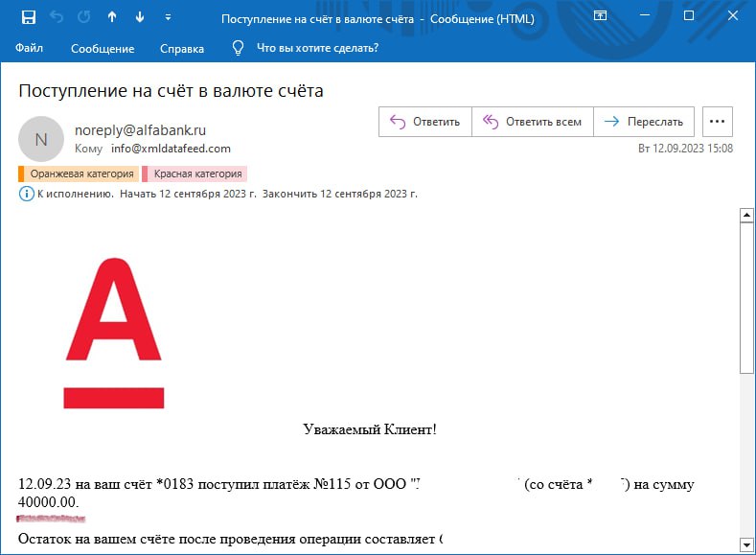This screenshot has width=756, height=555.
Task: Forward the email using Переслать
Action: 644,122
